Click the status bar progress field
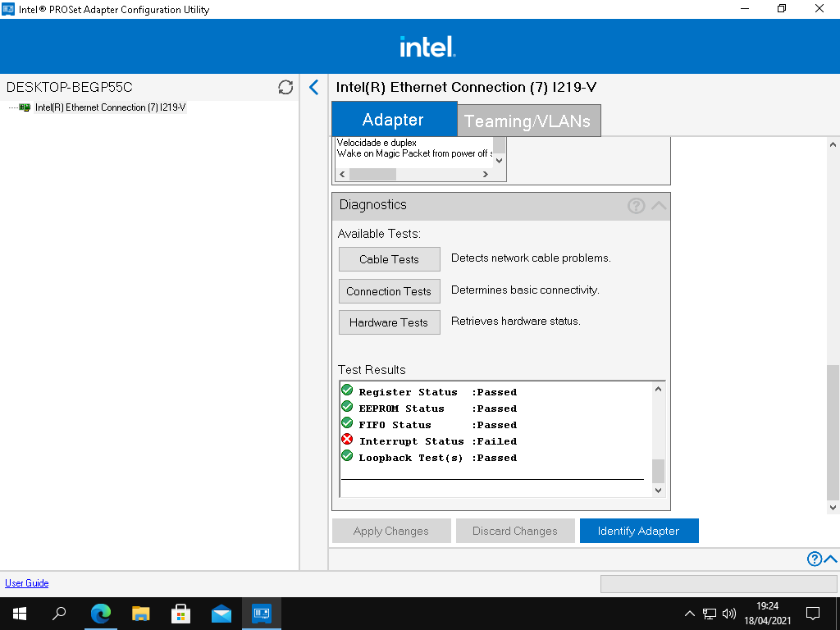 point(719,584)
